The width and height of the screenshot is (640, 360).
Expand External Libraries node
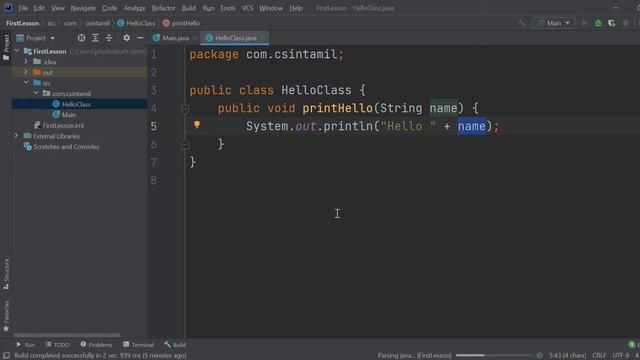coord(16,136)
